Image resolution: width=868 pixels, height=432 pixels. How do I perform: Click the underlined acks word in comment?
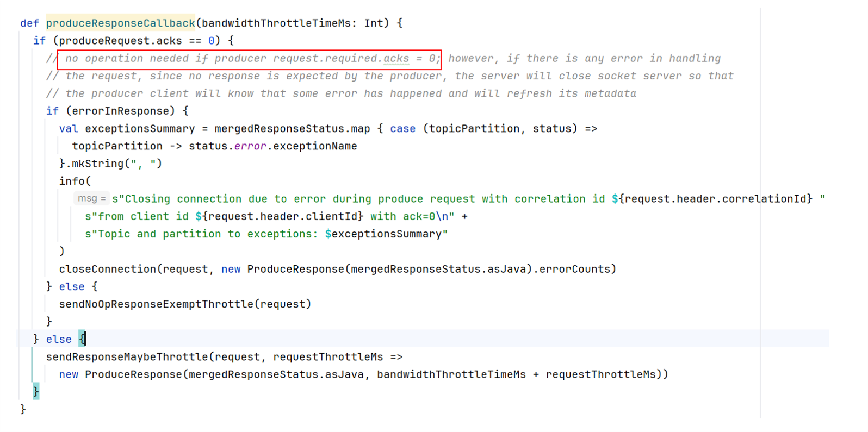point(396,59)
